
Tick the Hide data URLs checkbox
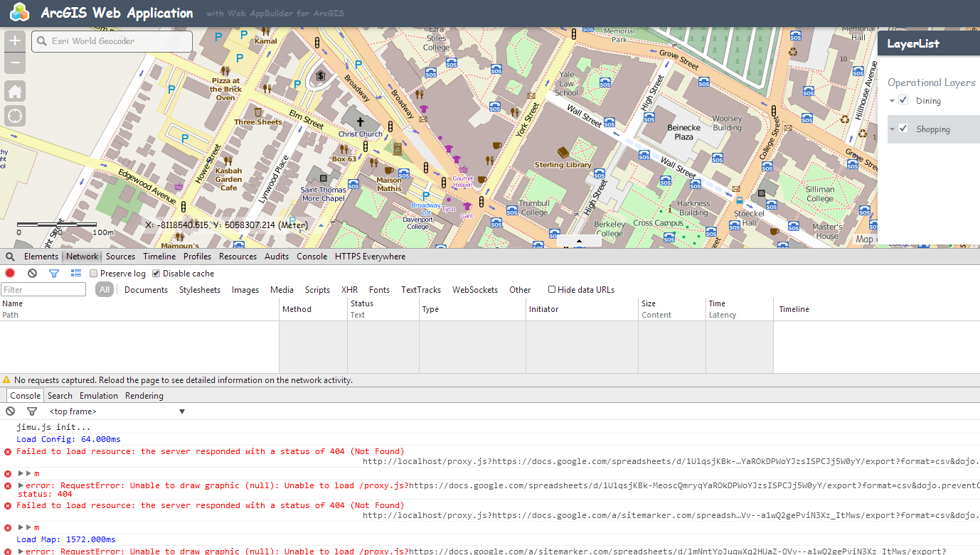click(x=552, y=289)
